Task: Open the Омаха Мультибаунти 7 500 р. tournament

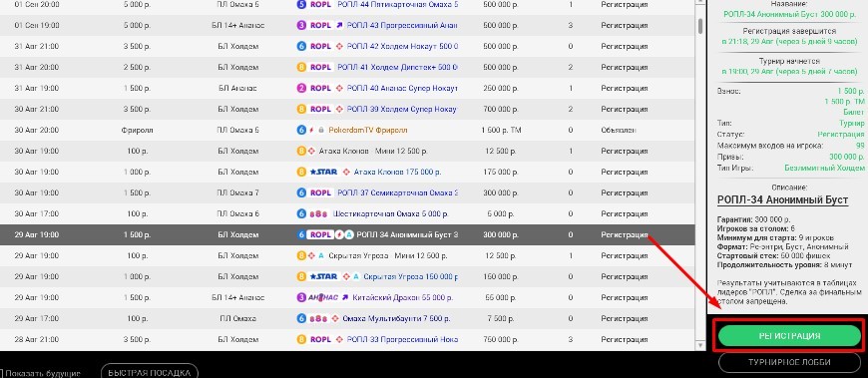Action: (396, 319)
